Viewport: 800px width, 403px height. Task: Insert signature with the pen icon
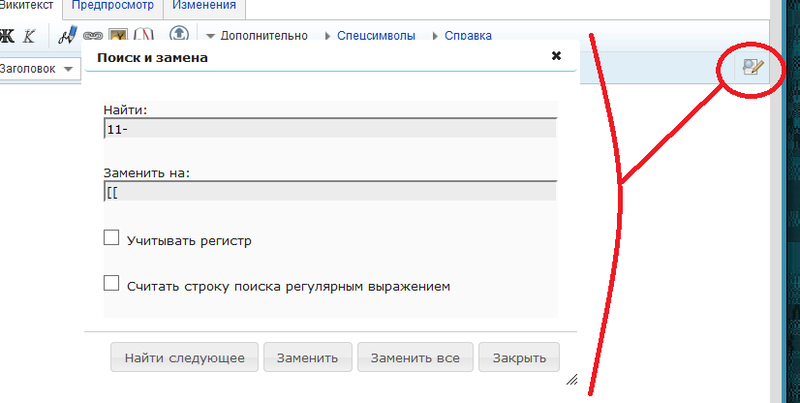click(x=67, y=36)
